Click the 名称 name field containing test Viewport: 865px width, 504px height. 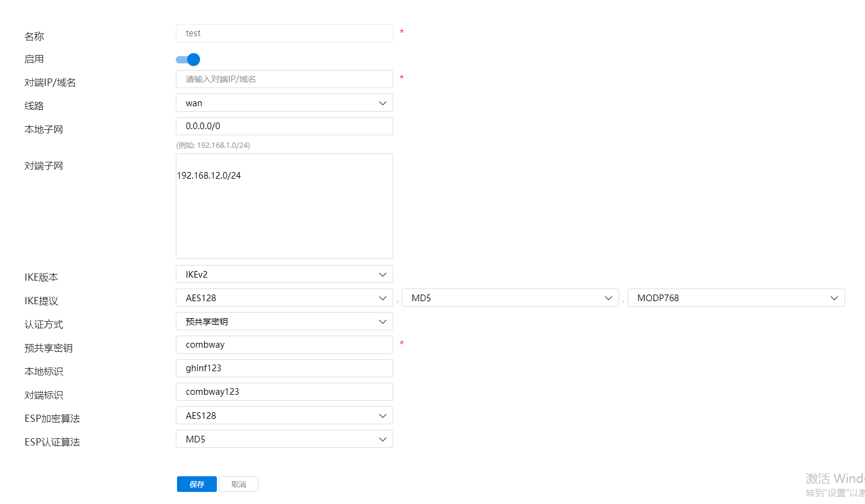(x=284, y=33)
